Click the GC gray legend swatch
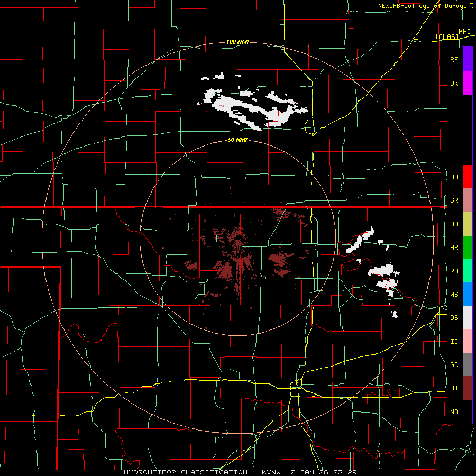 pyautogui.click(x=467, y=364)
